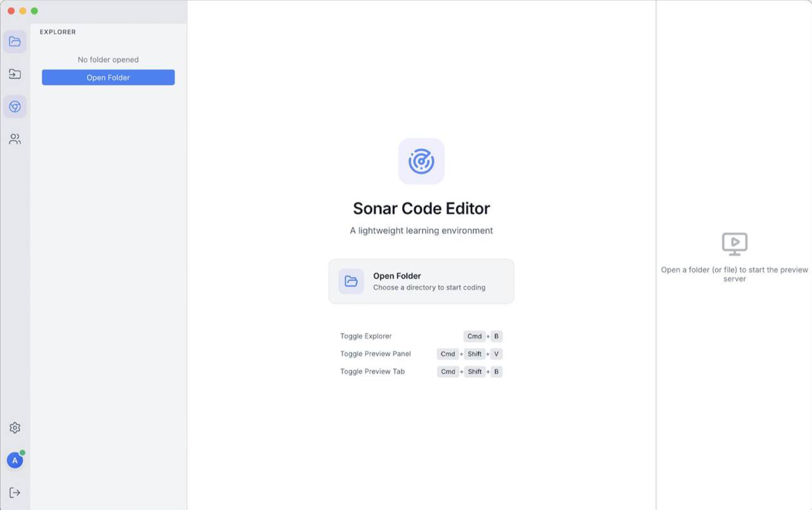
Task: Click the green maximize window button
Action: click(34, 11)
